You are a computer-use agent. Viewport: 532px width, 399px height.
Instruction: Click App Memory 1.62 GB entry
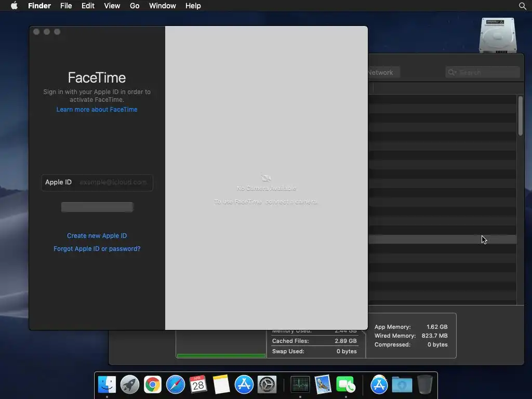[411, 327]
